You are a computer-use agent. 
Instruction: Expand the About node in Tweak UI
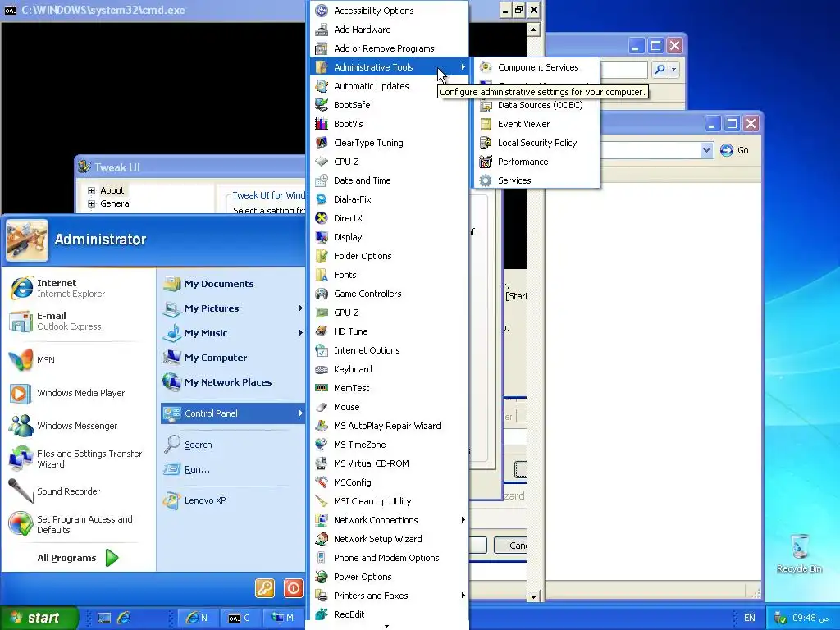coord(91,190)
